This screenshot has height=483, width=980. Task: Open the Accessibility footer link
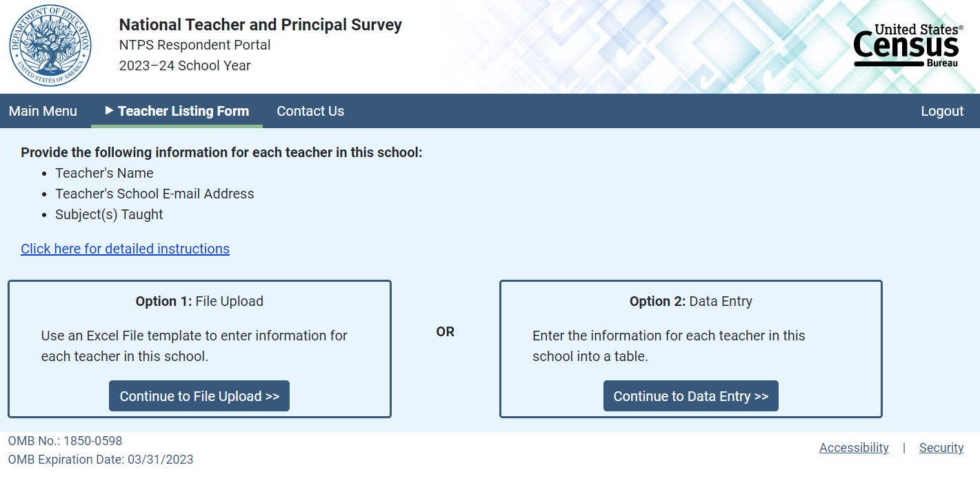coord(854,448)
